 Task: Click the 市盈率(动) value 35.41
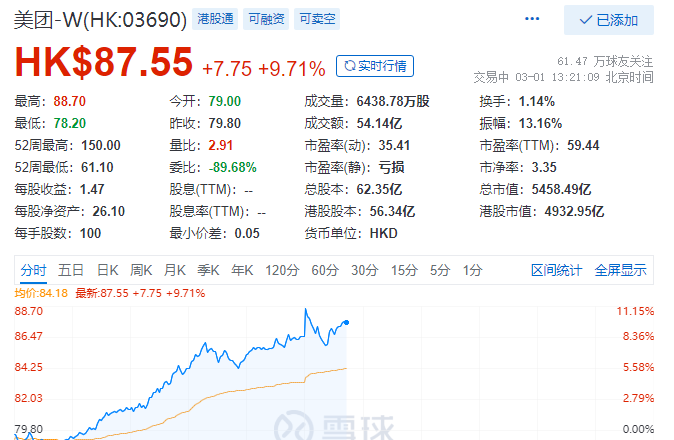coord(394,145)
